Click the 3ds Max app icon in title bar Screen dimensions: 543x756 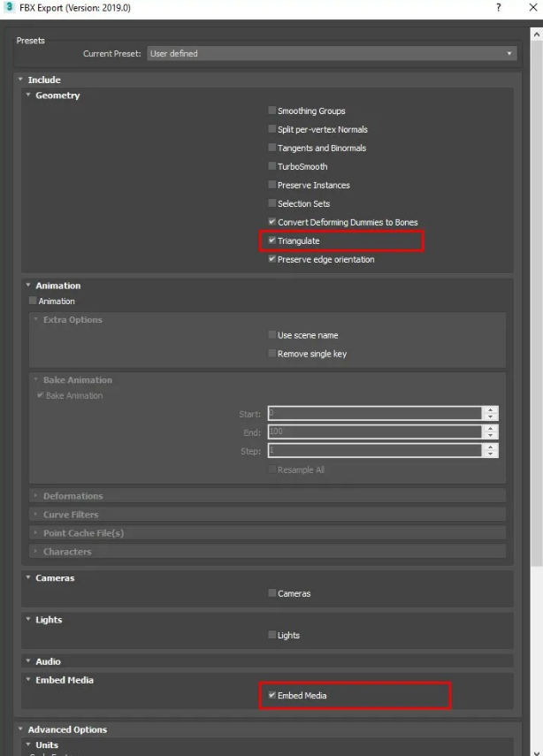pyautogui.click(x=9, y=7)
